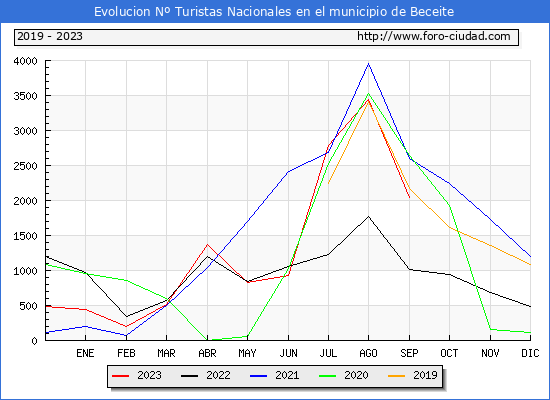
Task: Select the '2021' legend label
Action: tap(287, 375)
